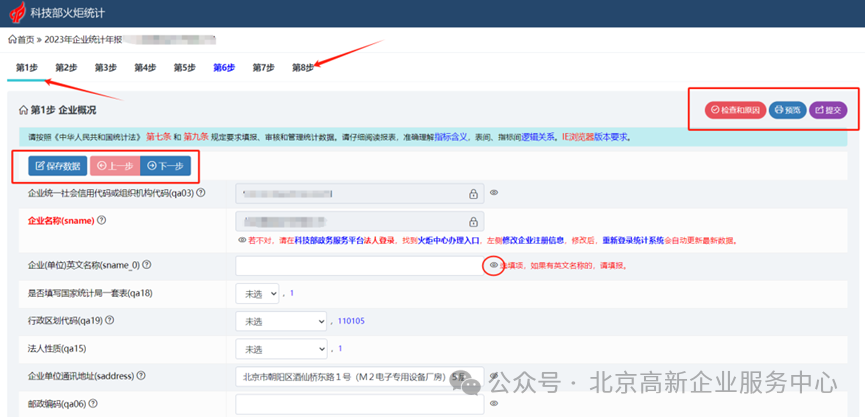Switch to the 第5步 tab
The image size is (865, 417).
tap(185, 68)
